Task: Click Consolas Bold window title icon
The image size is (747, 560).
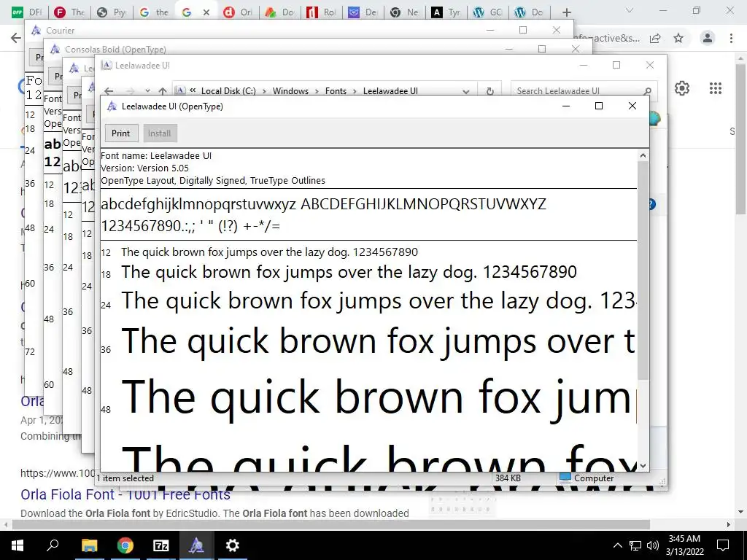Action: click(55, 49)
